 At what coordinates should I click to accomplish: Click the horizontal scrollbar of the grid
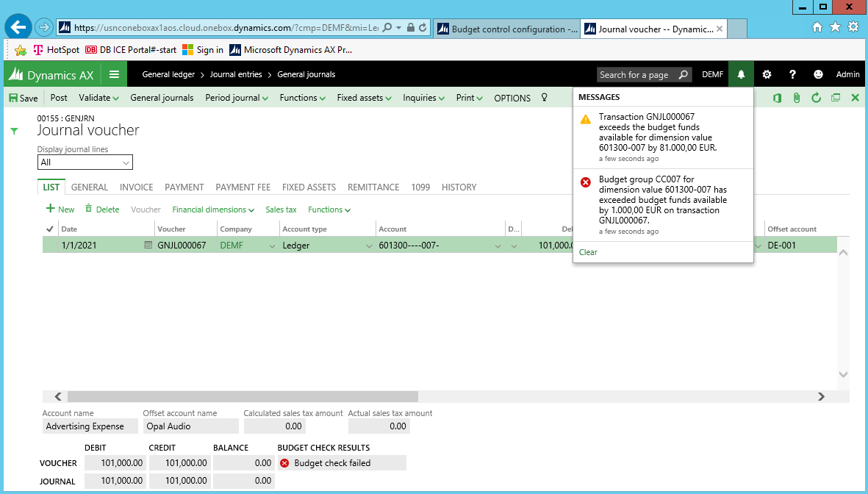243,396
